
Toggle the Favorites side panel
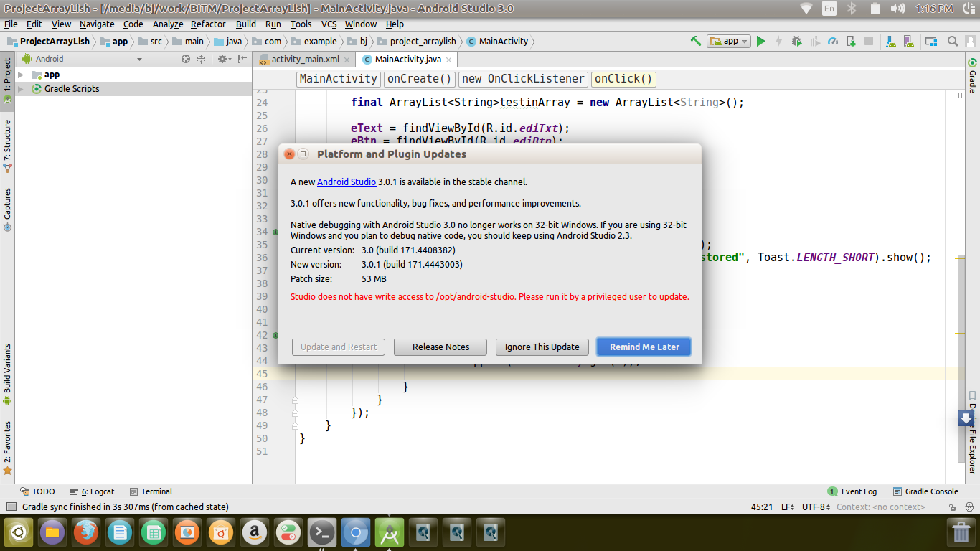[7, 448]
